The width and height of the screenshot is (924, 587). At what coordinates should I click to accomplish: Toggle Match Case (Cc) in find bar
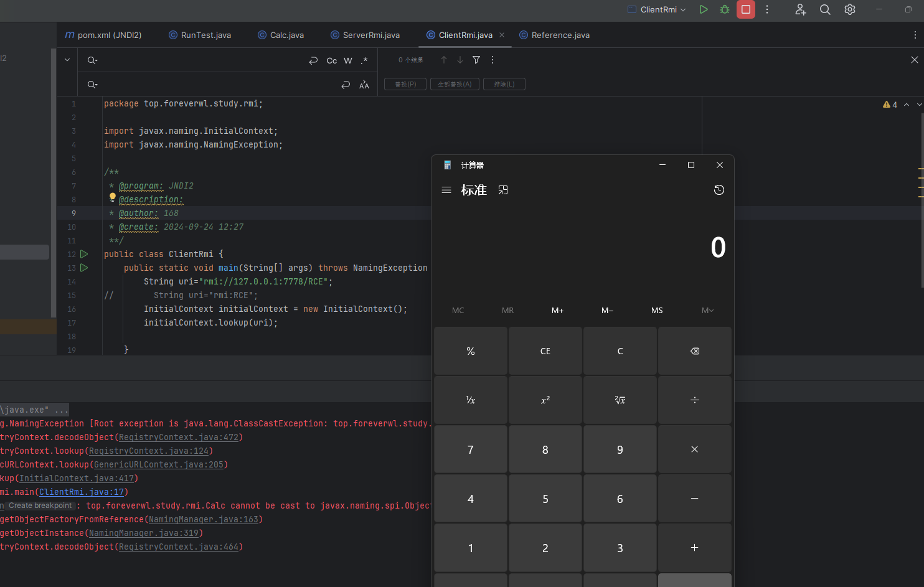pos(332,60)
